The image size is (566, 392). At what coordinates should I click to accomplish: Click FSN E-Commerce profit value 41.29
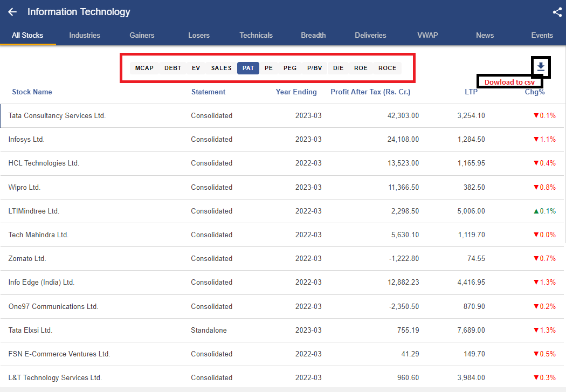(x=410, y=354)
